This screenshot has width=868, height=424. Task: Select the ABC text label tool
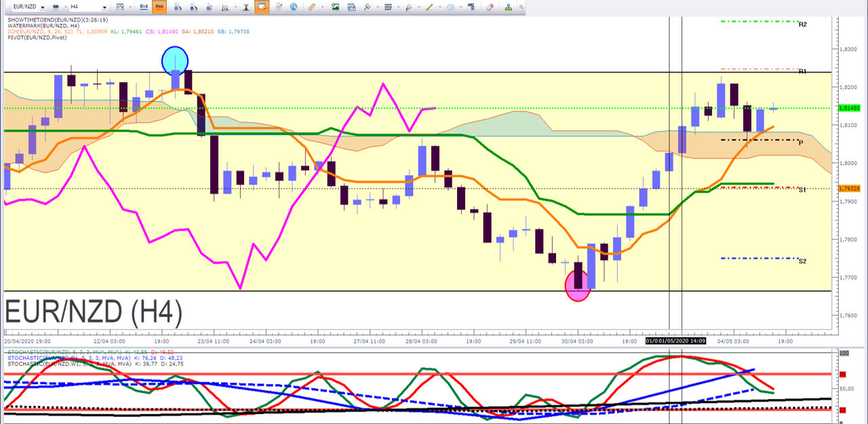471,6
